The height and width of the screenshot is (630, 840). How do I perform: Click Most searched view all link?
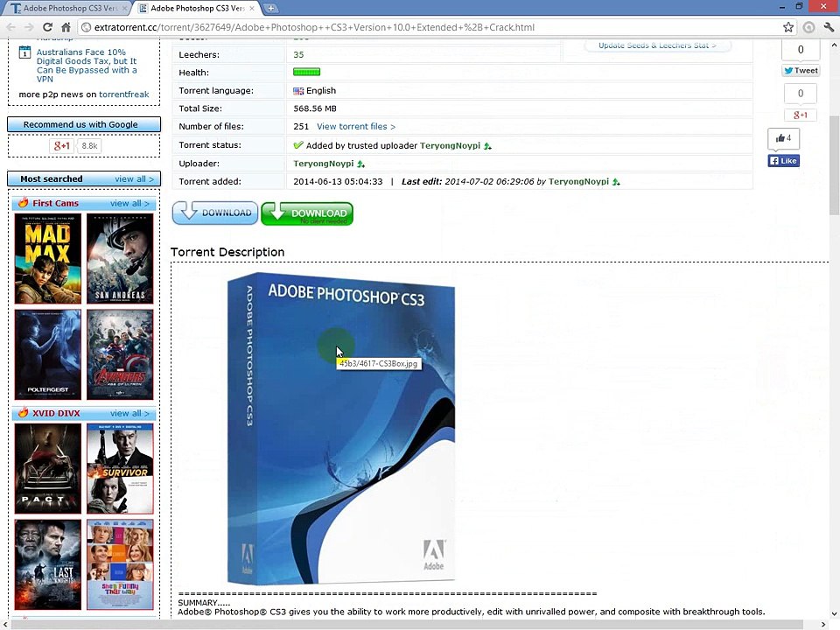134,178
